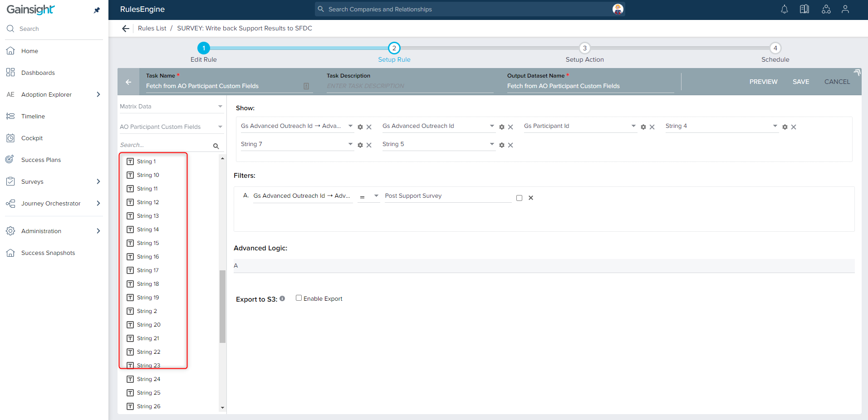Click the Gainsight logo

(30, 10)
